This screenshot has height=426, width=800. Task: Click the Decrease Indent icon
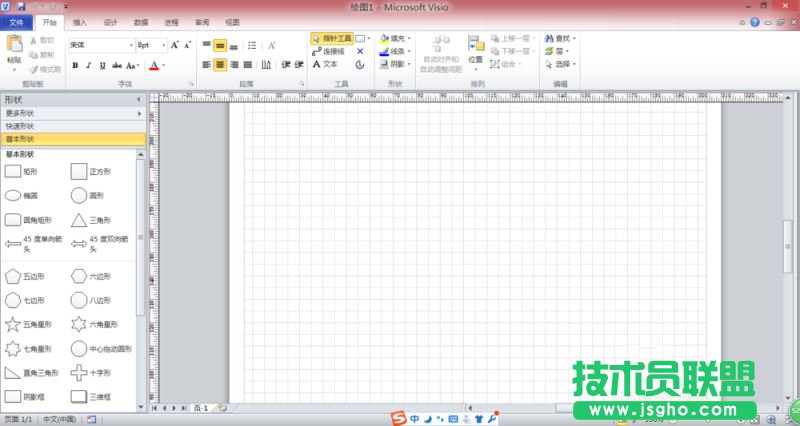click(286, 65)
